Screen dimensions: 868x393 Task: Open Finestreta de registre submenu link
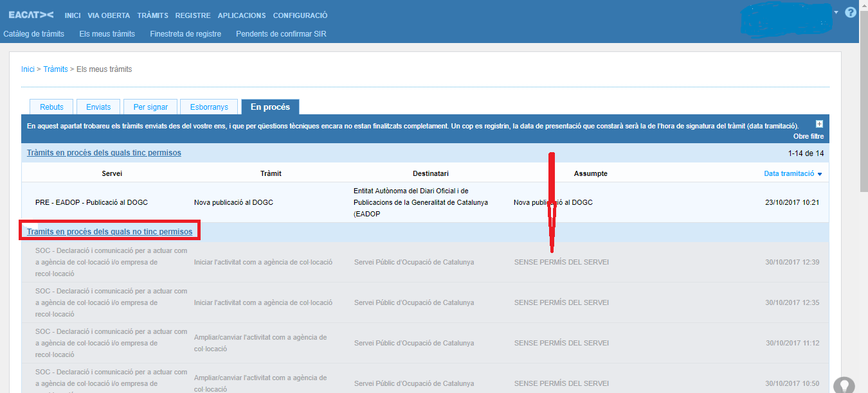coord(185,34)
